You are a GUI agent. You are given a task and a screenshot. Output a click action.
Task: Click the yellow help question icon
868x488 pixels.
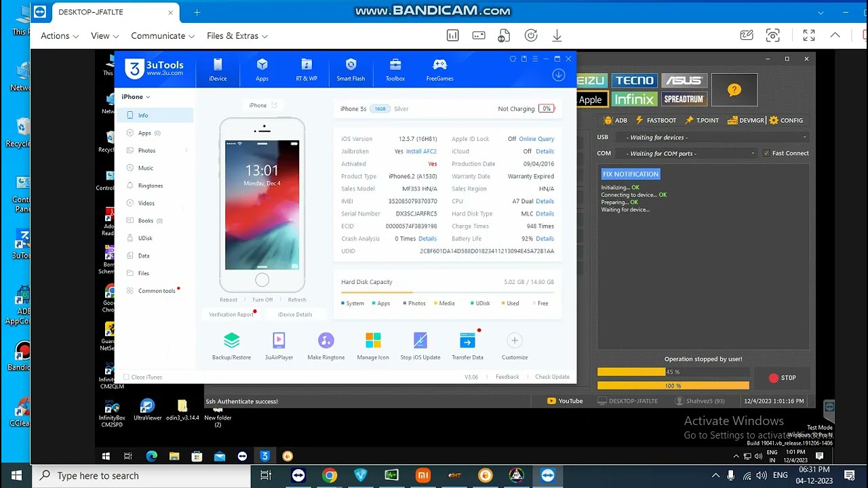[x=734, y=90]
